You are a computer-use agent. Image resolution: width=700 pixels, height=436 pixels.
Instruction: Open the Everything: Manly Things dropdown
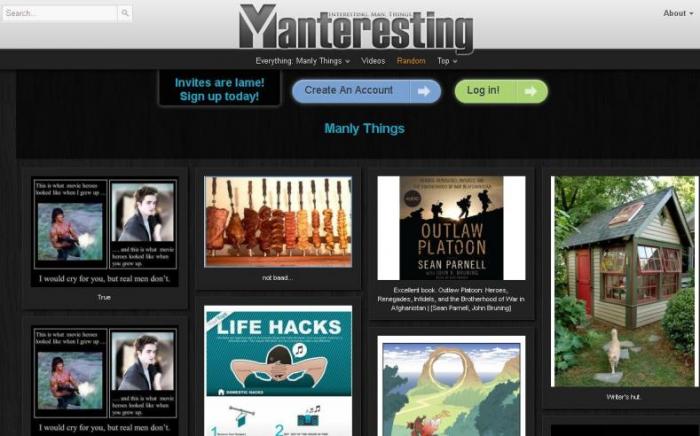pos(302,61)
